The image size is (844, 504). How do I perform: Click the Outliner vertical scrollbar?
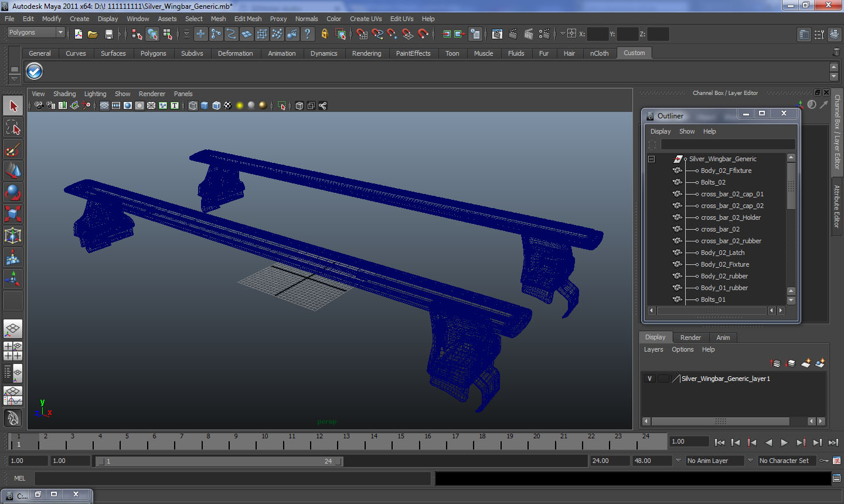pos(791,186)
